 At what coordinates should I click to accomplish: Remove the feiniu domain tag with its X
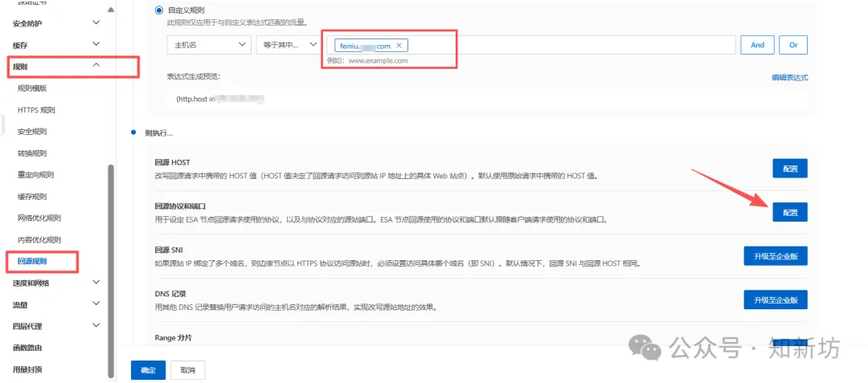pyautogui.click(x=399, y=46)
